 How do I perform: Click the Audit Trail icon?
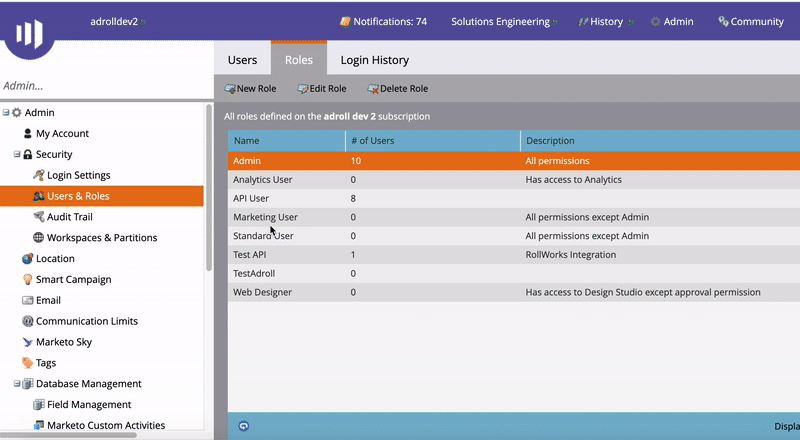39,216
